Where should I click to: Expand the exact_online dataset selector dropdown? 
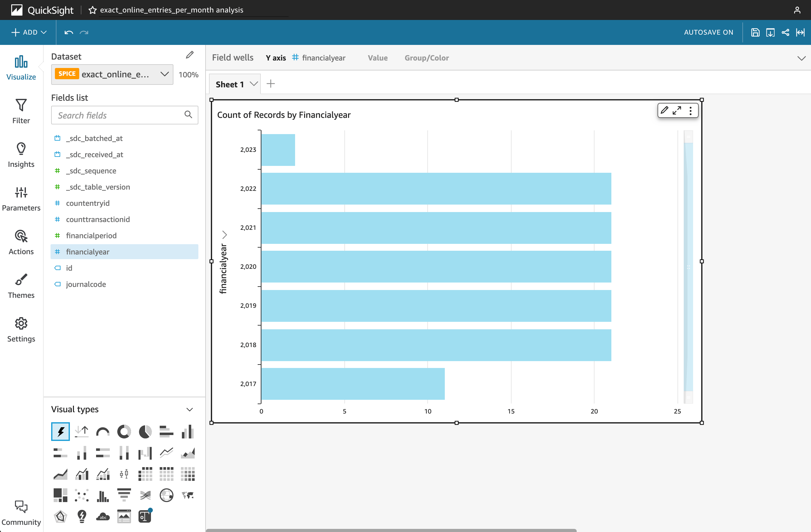point(112,74)
